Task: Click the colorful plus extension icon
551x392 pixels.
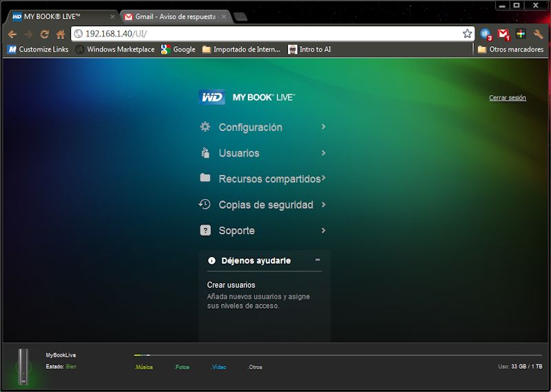Action: [521, 34]
